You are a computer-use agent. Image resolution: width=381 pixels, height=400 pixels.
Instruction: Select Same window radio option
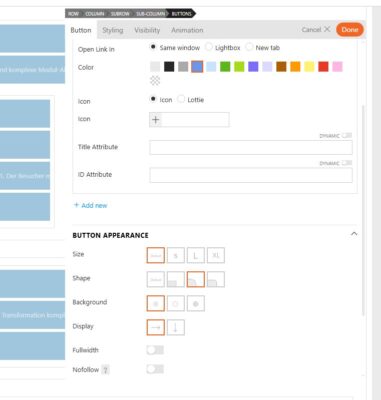[153, 47]
